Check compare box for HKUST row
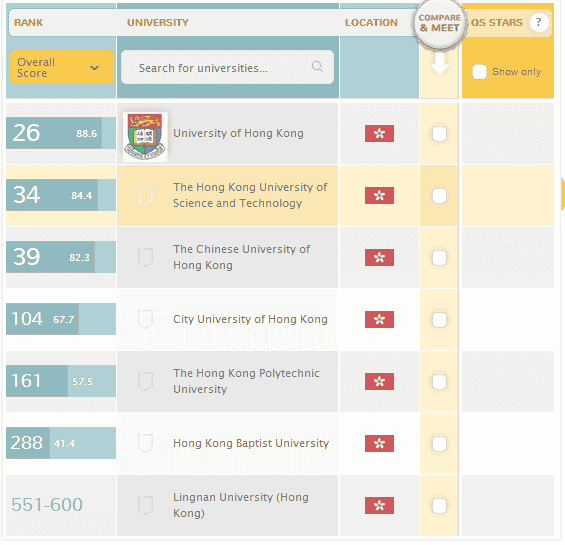565x545 pixels. 439,196
